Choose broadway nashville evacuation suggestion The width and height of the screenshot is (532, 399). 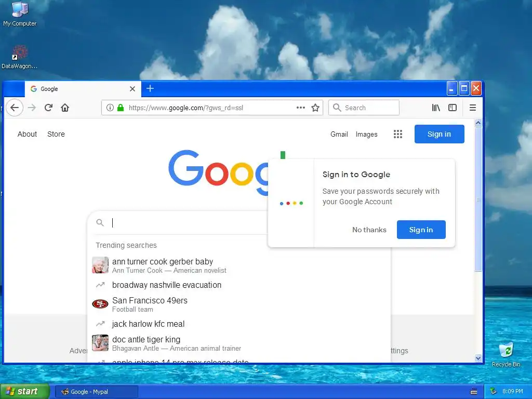pos(239,285)
